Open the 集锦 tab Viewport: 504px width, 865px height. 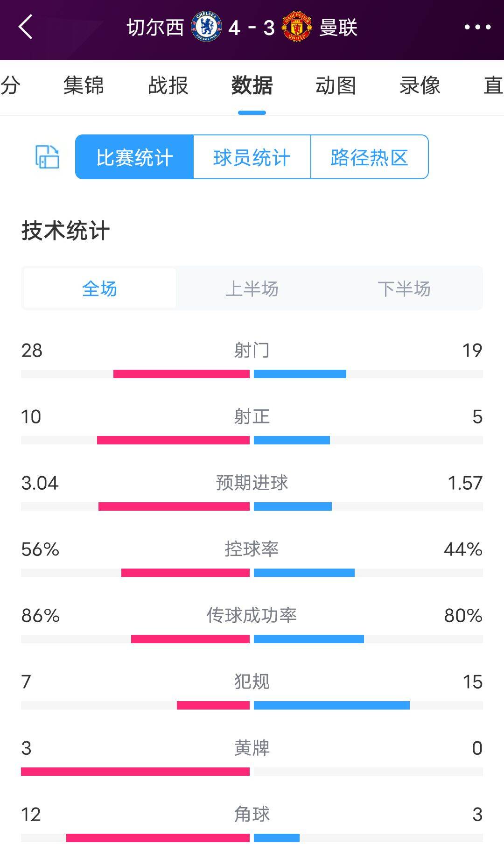pos(84,86)
